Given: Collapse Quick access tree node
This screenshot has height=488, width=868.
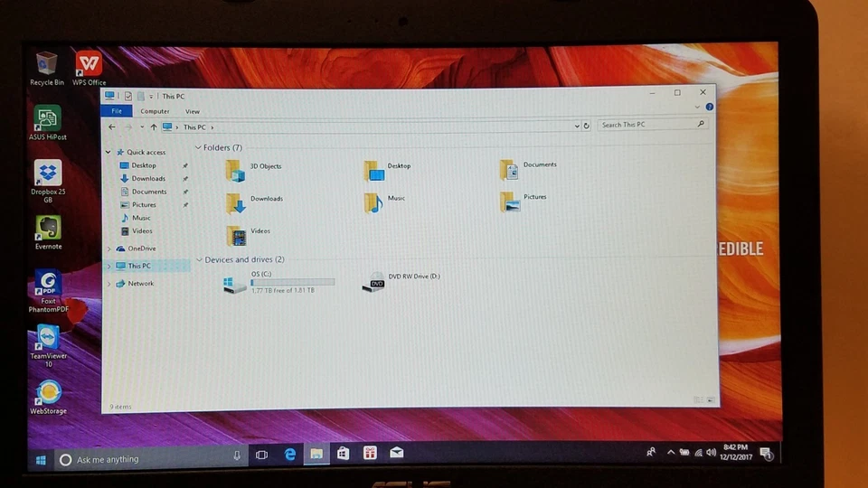Looking at the screenshot, I should pos(108,152).
